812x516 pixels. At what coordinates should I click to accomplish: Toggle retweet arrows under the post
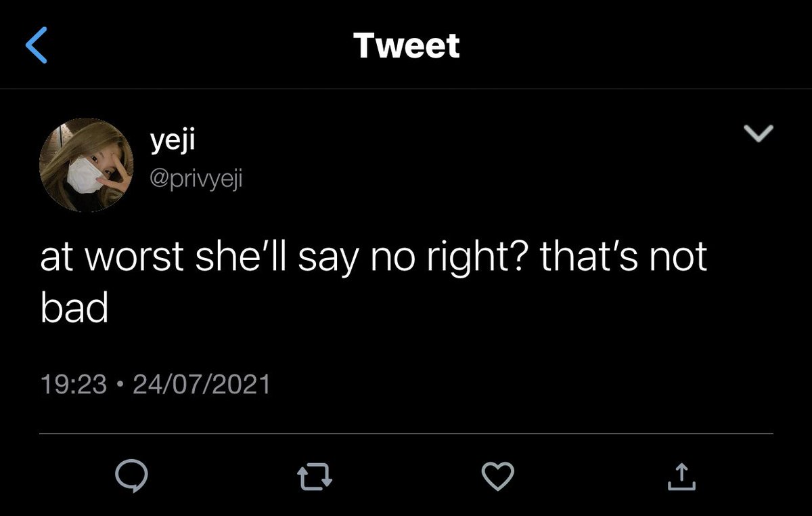[315, 477]
